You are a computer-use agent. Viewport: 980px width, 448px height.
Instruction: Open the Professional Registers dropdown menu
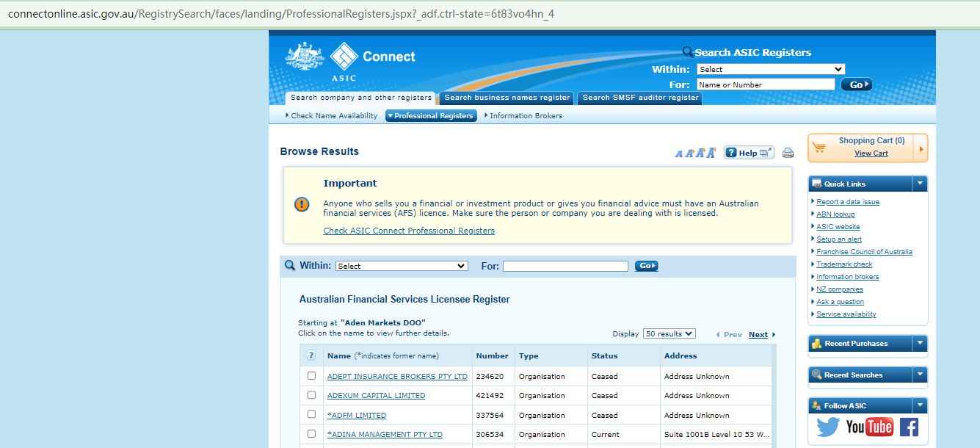pos(431,115)
